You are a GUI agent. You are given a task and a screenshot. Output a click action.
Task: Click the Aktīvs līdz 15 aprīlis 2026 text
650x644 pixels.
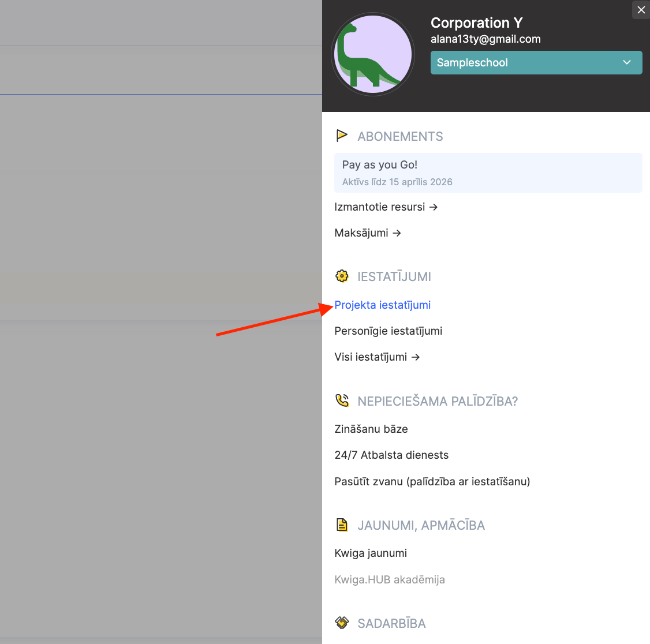tap(397, 182)
